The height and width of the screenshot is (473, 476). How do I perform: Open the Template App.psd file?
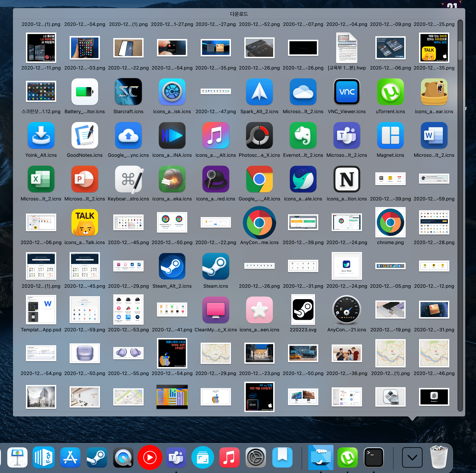click(41, 310)
